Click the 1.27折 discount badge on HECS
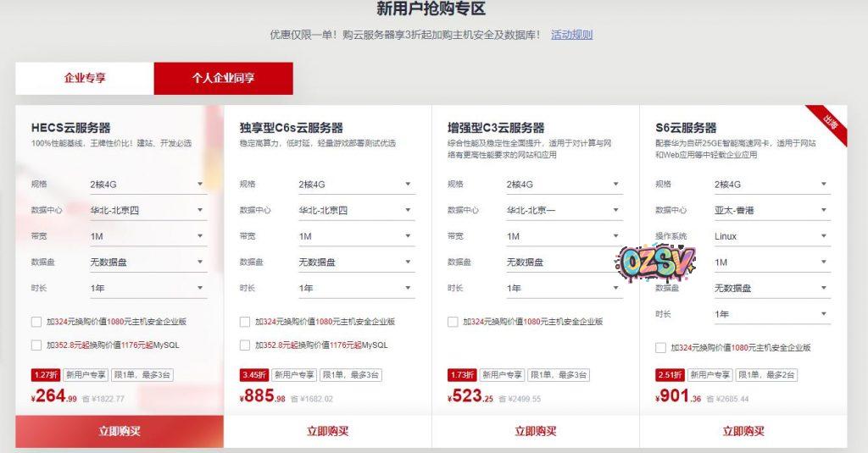 (45, 374)
